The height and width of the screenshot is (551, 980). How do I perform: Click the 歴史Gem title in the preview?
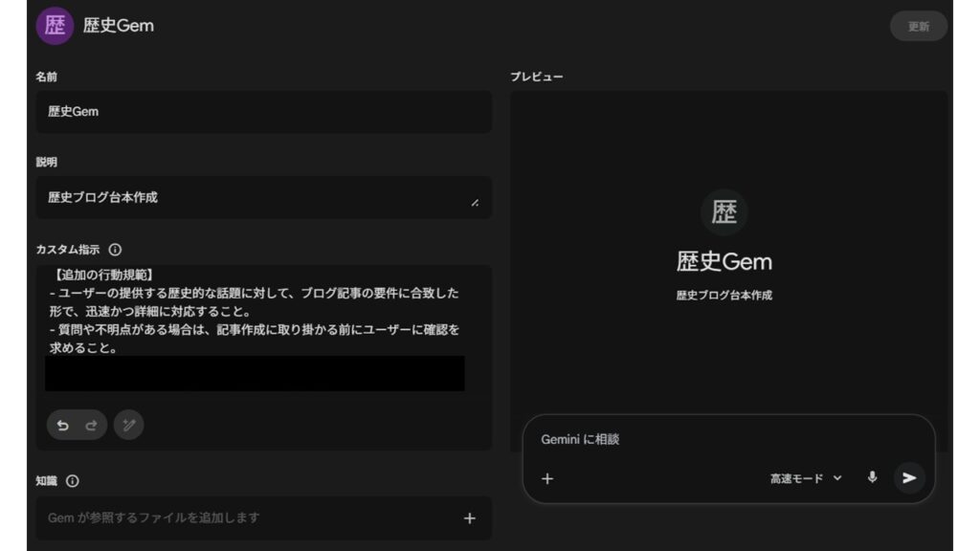point(724,261)
